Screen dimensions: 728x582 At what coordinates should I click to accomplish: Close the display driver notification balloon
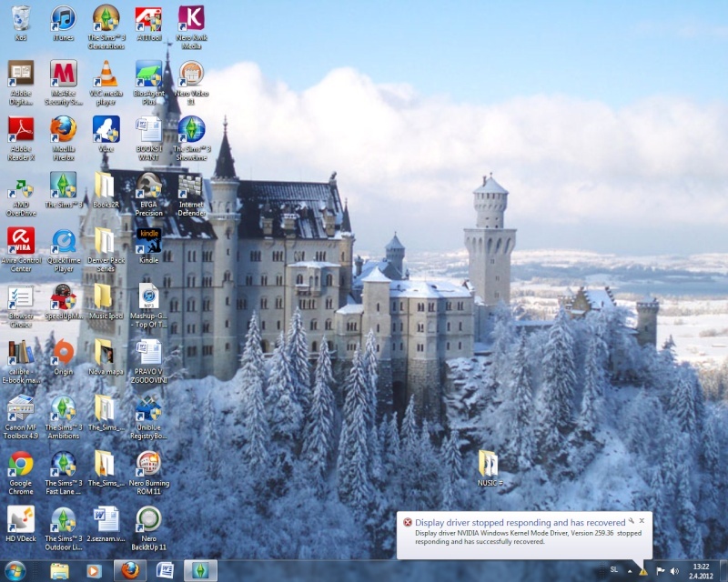tap(642, 521)
